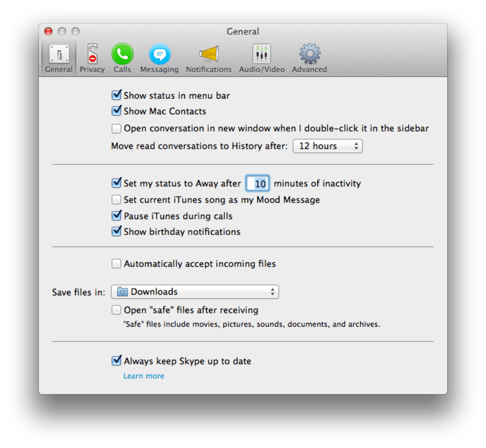Enable iTunes song as Mood Message
486x448 pixels.
point(116,199)
